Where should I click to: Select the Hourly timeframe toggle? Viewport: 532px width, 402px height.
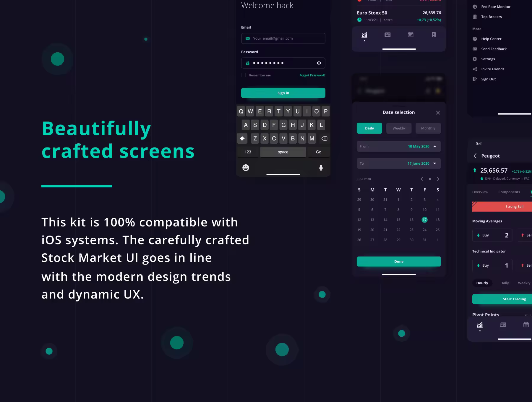482,283
